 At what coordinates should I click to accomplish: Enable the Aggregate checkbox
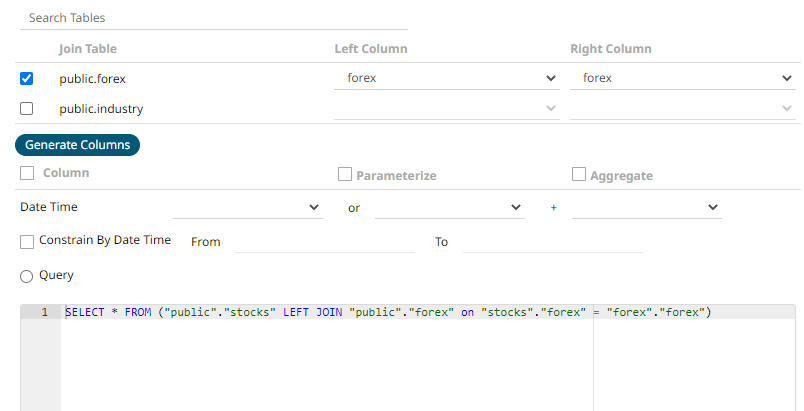(x=579, y=175)
